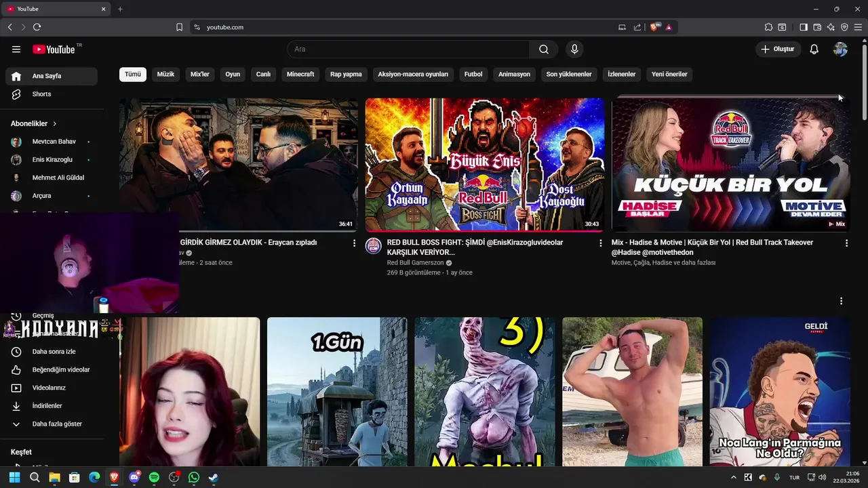Go to Ana Sayfa in sidebar
The height and width of the screenshot is (488, 868).
click(x=52, y=76)
